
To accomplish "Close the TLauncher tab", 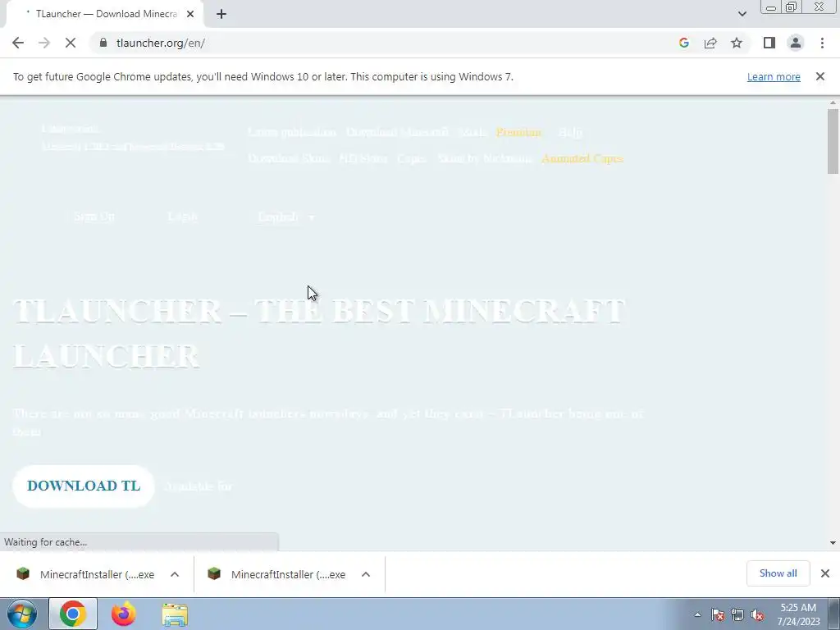I will click(190, 14).
